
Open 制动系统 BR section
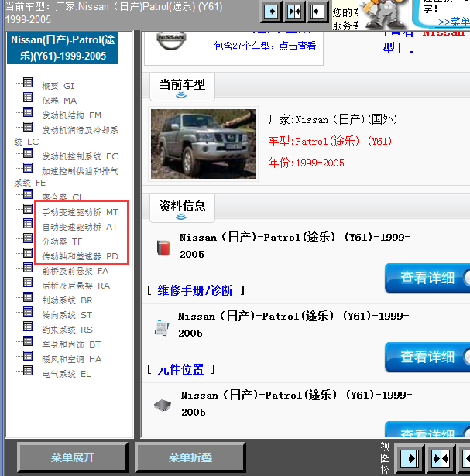coord(67,300)
